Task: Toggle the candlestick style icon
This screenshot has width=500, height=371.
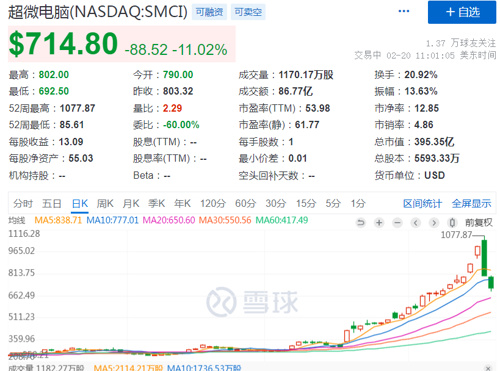Action: point(452,222)
